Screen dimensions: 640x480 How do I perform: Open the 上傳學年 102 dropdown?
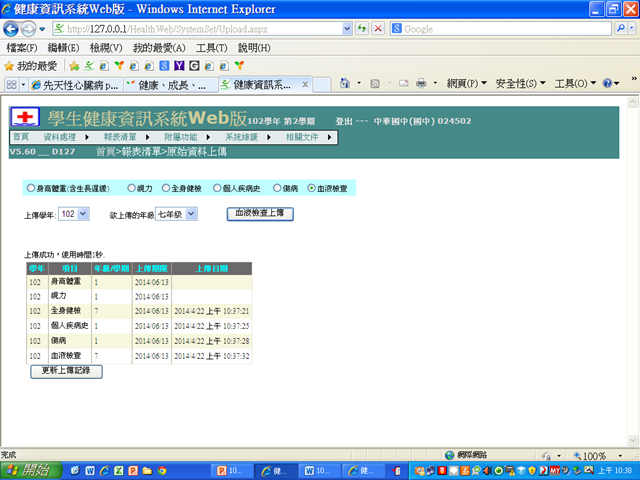74,214
